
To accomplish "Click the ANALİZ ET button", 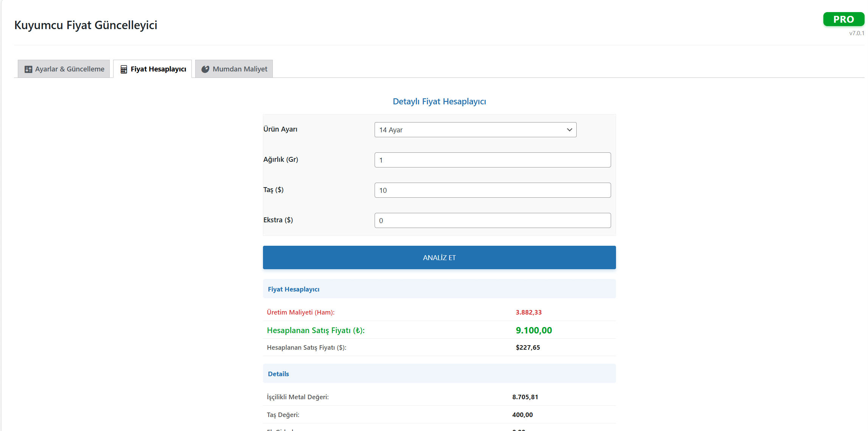I will click(x=439, y=257).
